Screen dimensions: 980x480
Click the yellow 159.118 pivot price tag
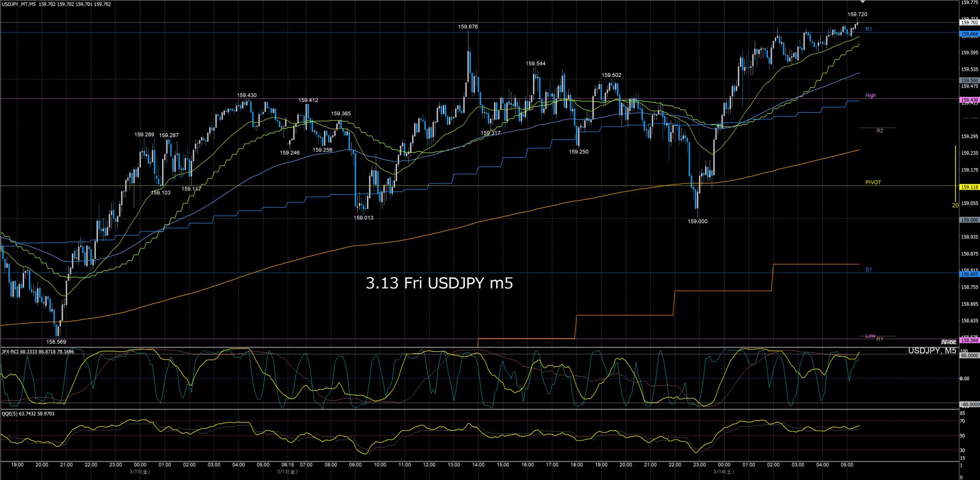[x=969, y=187]
